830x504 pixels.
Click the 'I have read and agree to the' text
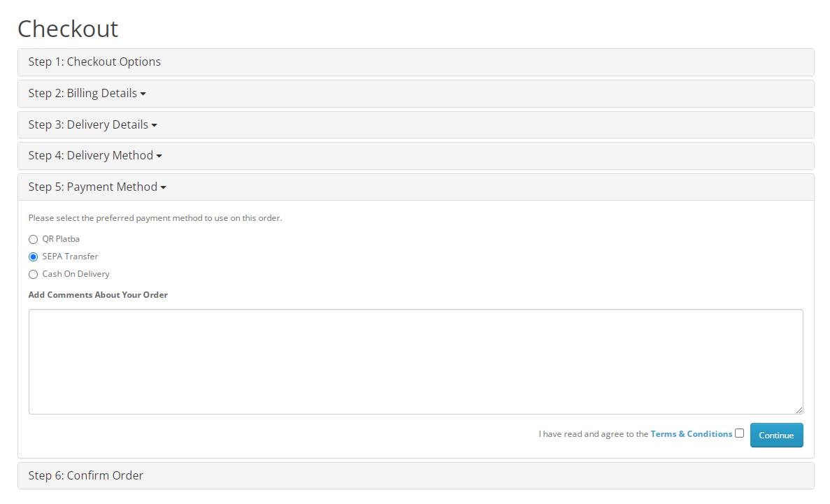click(594, 434)
